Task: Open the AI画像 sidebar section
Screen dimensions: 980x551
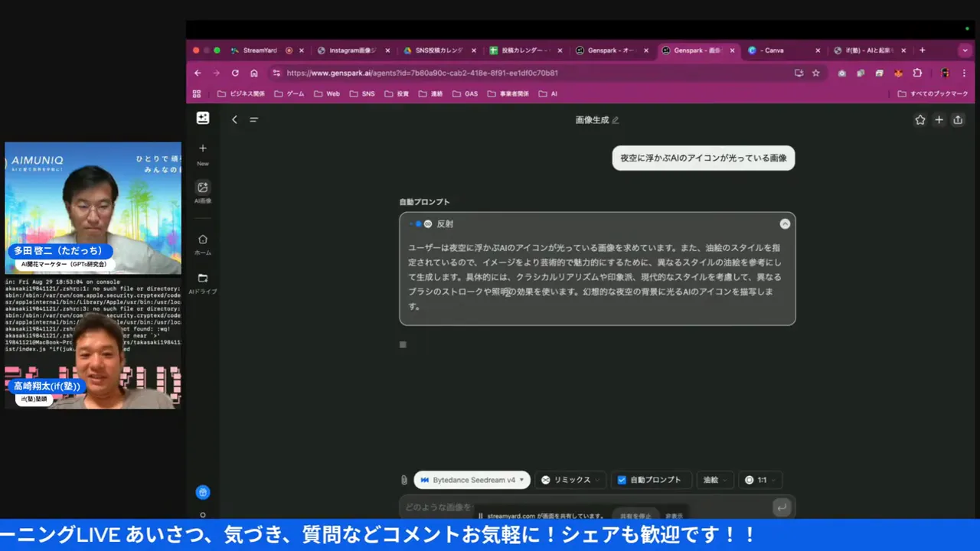Action: (x=203, y=187)
